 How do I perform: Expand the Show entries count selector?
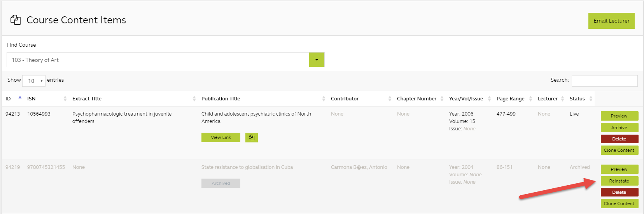click(34, 81)
